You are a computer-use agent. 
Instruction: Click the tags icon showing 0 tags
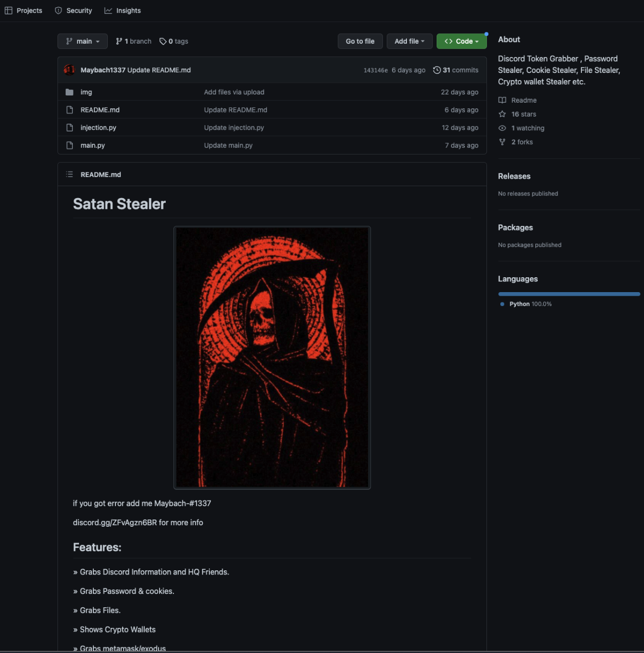click(x=163, y=41)
